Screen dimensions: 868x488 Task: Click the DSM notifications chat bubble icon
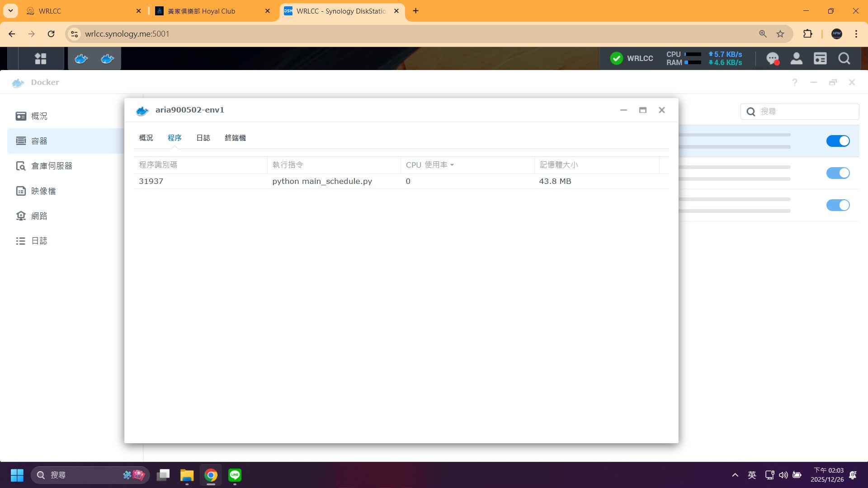(x=772, y=59)
